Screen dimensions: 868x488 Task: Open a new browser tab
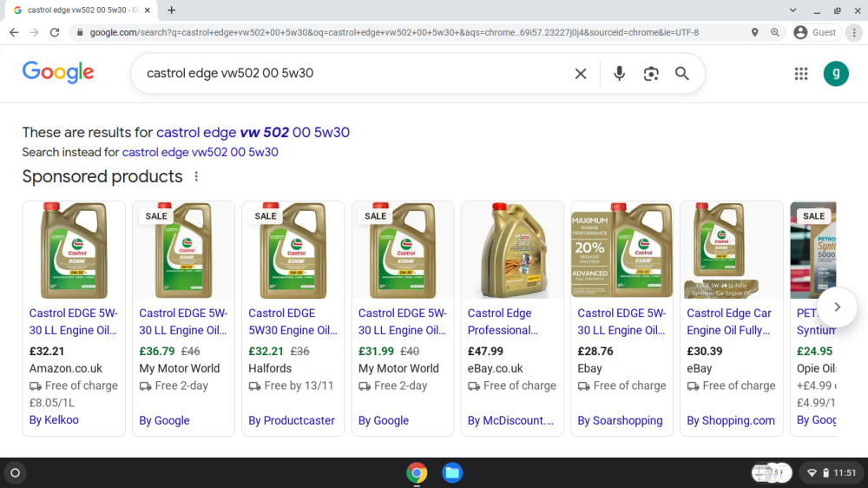coord(172,10)
